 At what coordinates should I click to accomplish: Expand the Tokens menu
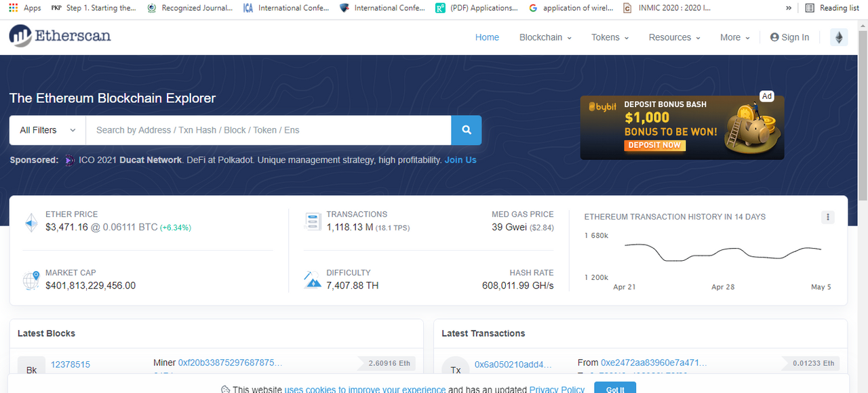pos(610,37)
